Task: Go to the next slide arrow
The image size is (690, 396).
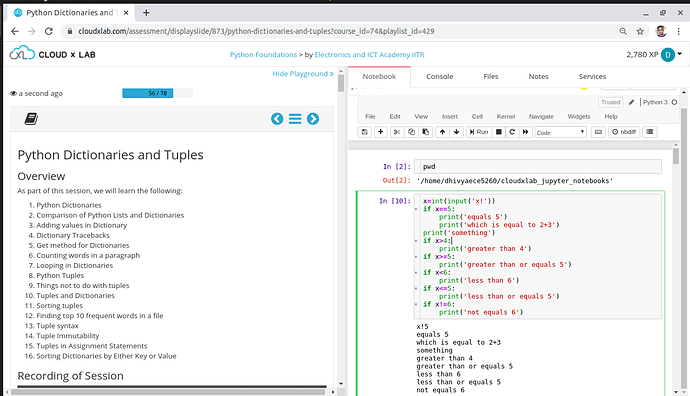Action: [x=313, y=119]
